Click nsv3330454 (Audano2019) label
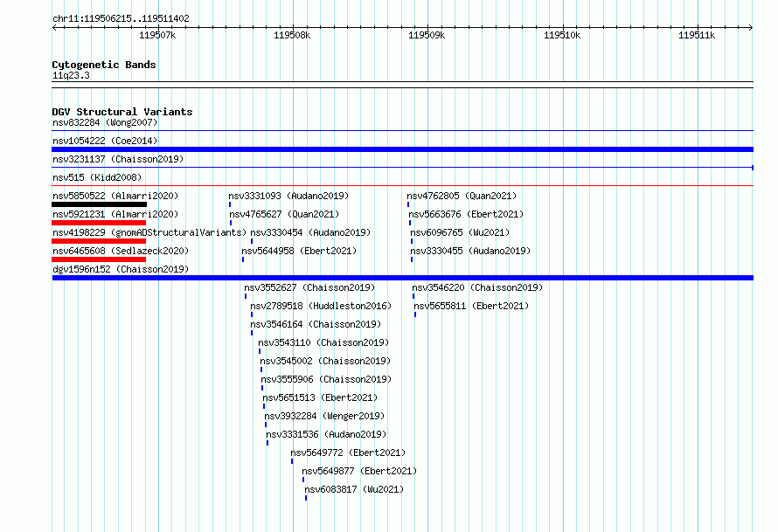778x532 pixels. [x=310, y=232]
